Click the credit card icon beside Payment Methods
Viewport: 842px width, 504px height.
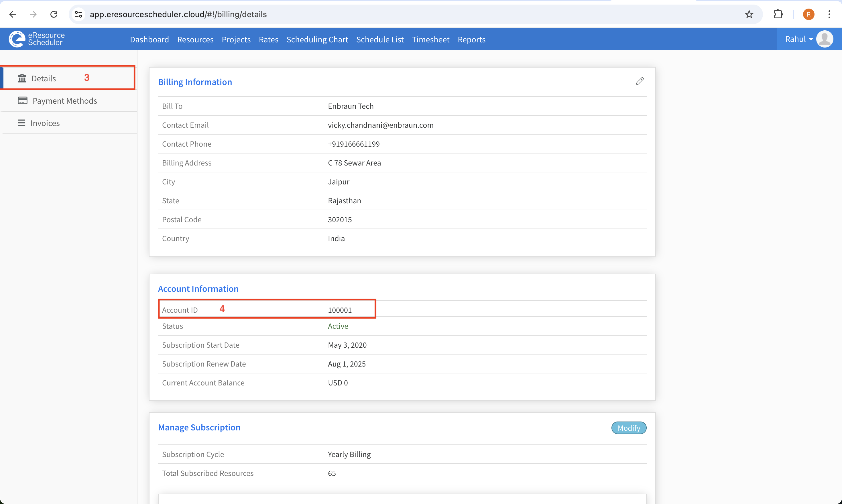pos(22,101)
